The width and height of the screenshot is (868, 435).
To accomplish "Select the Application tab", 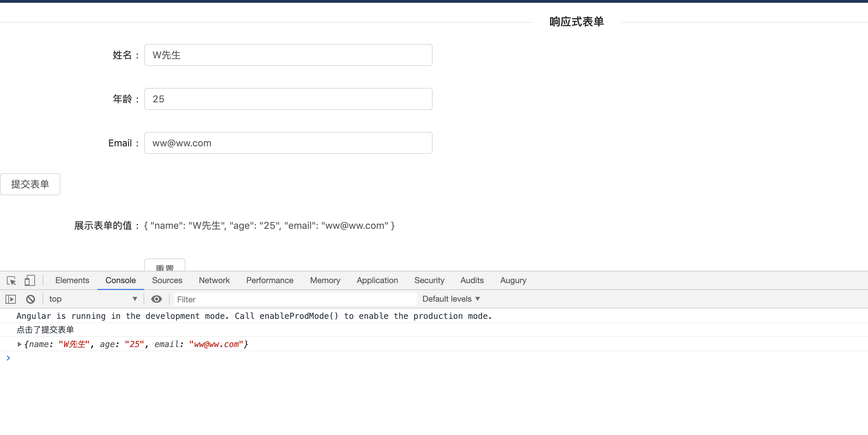I will pyautogui.click(x=377, y=281).
